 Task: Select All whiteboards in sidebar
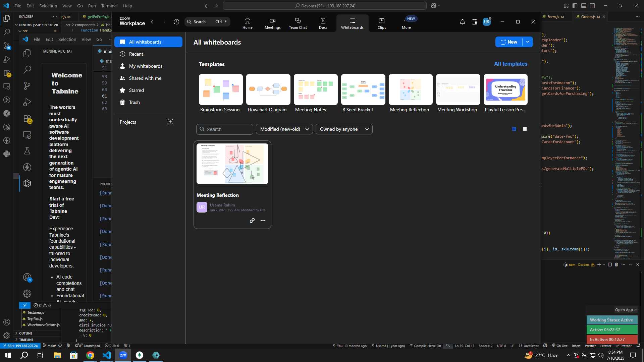coord(148,42)
